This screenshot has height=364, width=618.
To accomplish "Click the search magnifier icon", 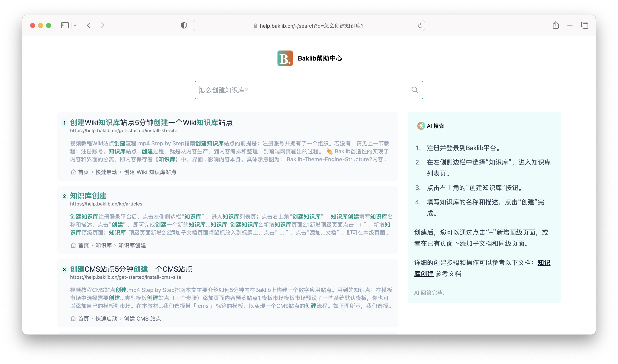I will 415,90.
